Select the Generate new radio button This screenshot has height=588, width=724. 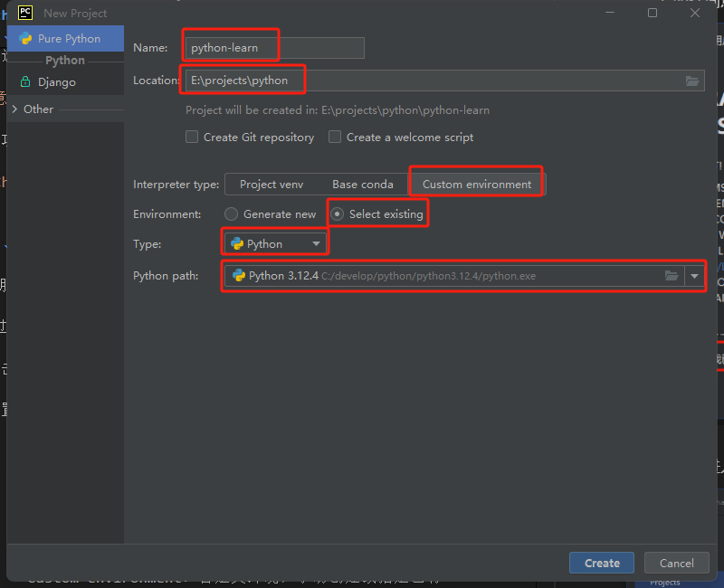(x=232, y=214)
